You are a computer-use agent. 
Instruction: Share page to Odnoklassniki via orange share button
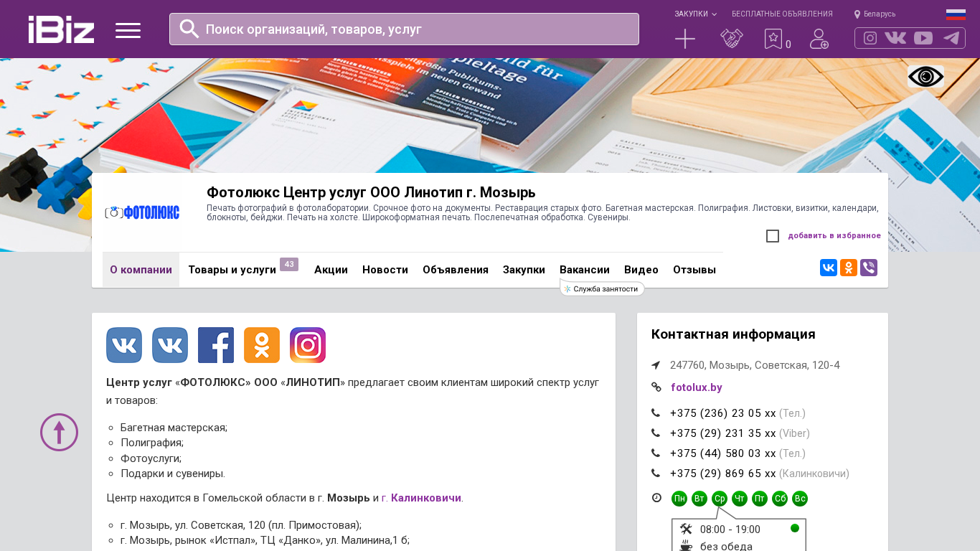click(x=849, y=268)
